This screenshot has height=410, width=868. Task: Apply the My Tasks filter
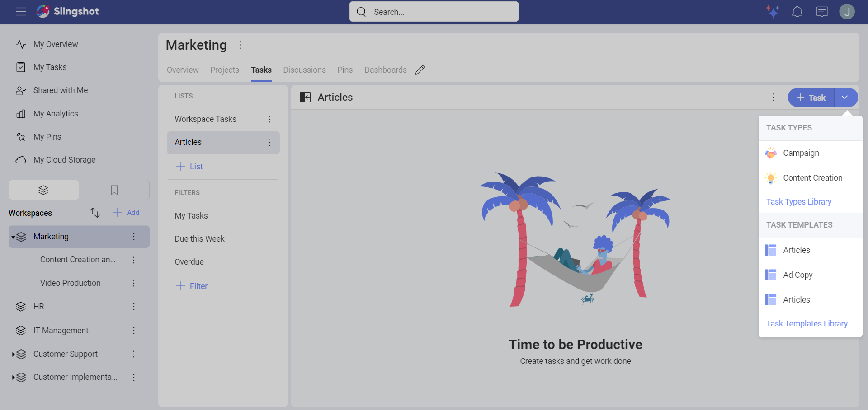click(x=191, y=216)
